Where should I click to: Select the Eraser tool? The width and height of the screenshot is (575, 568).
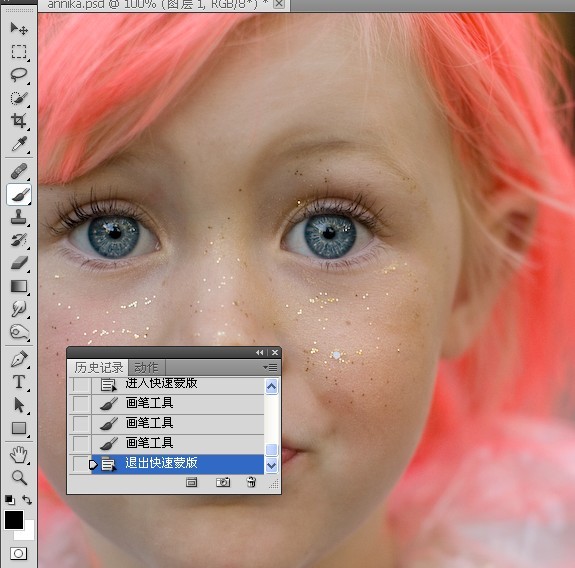(x=19, y=263)
